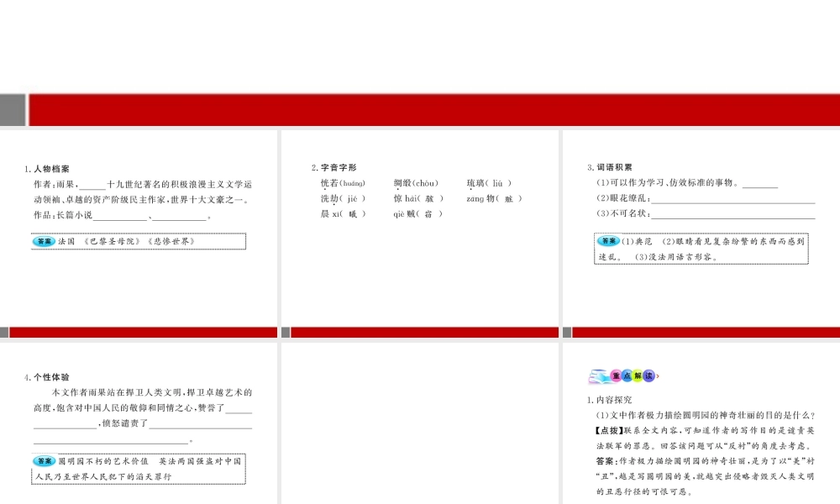Click the 重点解读 colorful header badge
This screenshot has width=840, height=504.
(x=624, y=376)
